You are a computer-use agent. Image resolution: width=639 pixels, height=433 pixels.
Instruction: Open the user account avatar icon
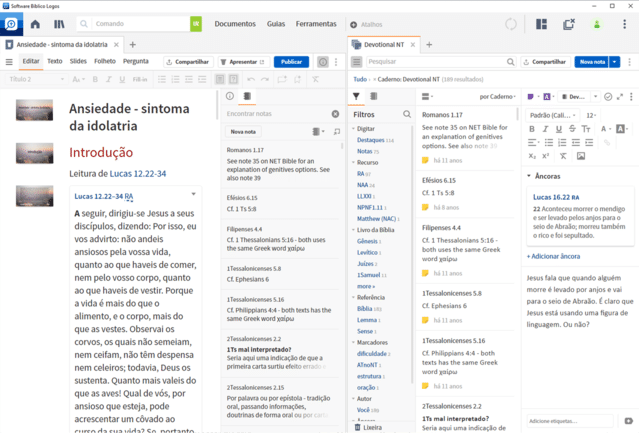pos(597,24)
